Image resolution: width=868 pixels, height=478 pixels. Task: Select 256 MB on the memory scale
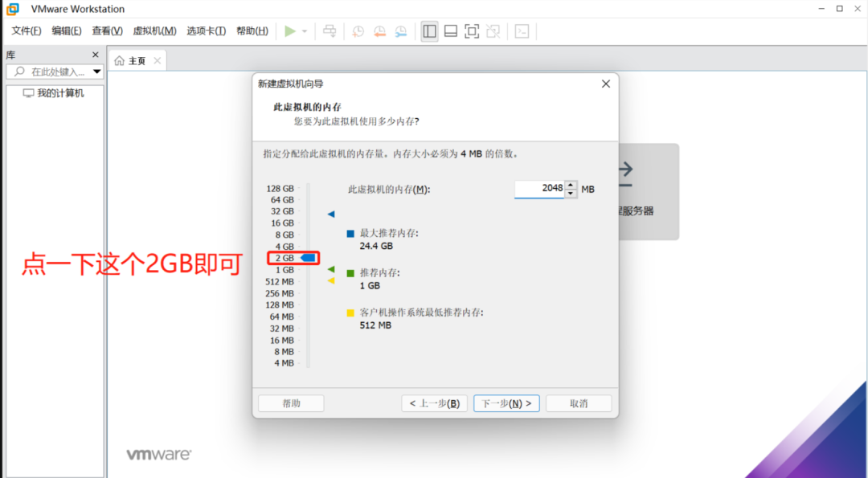coord(280,293)
